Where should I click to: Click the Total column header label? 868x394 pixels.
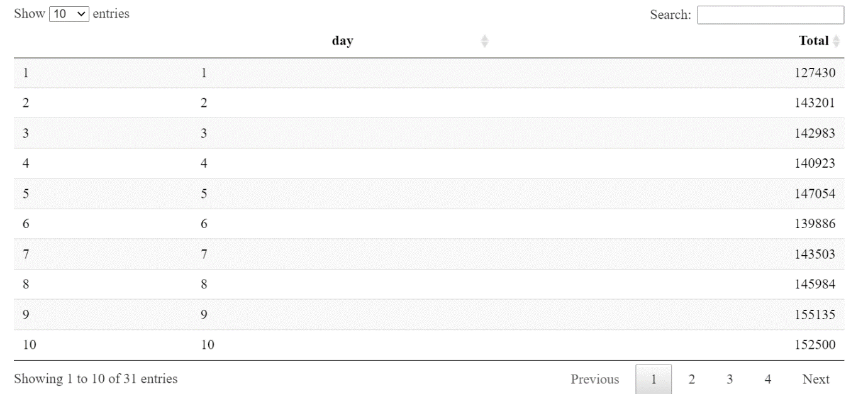(x=814, y=41)
